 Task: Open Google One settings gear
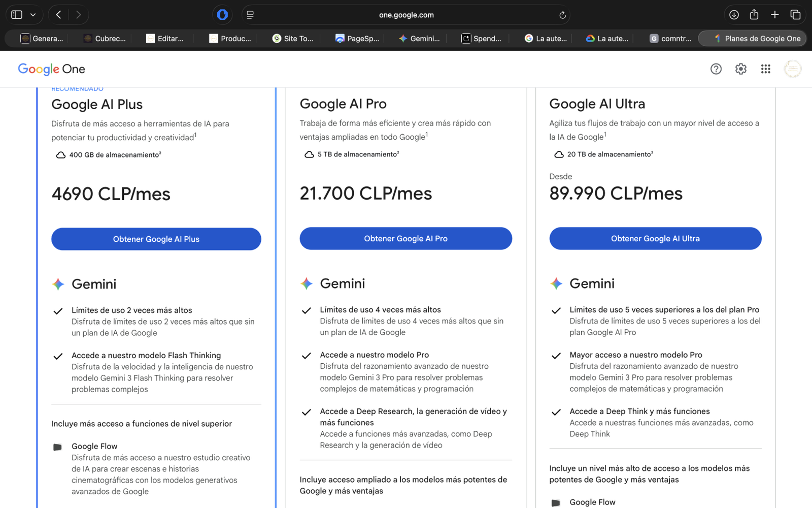[x=741, y=69]
